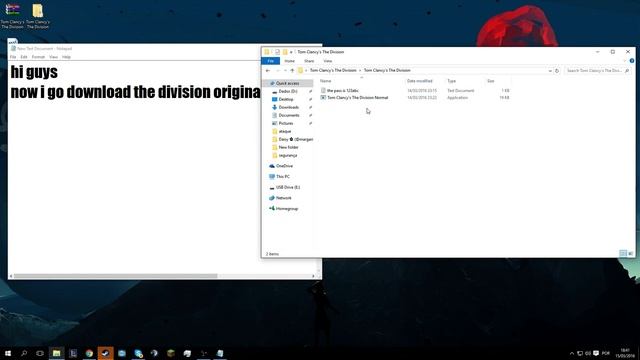The width and height of the screenshot is (640, 360).
Task: Open Tom Clancy's The Division archive desktop icon
Action: tap(12, 16)
